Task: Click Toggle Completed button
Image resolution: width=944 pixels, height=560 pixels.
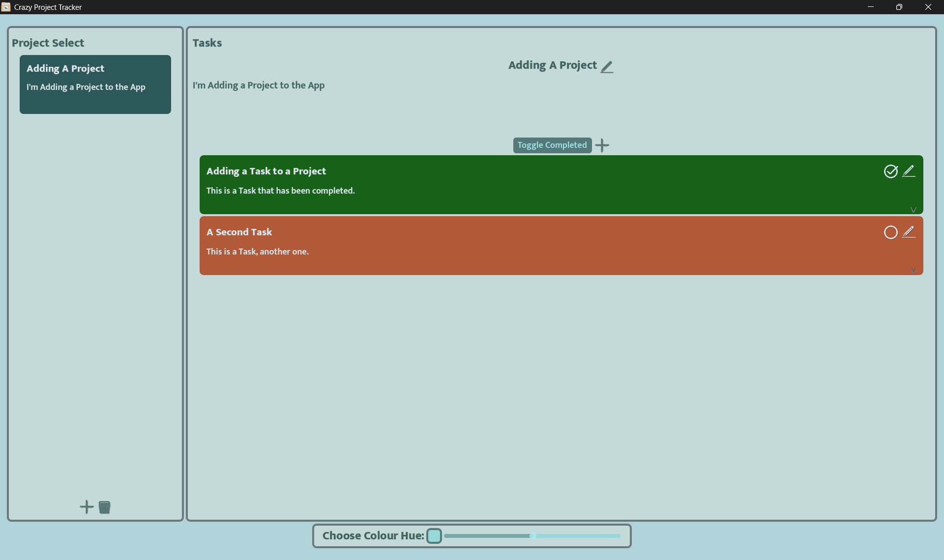Action: coord(552,145)
